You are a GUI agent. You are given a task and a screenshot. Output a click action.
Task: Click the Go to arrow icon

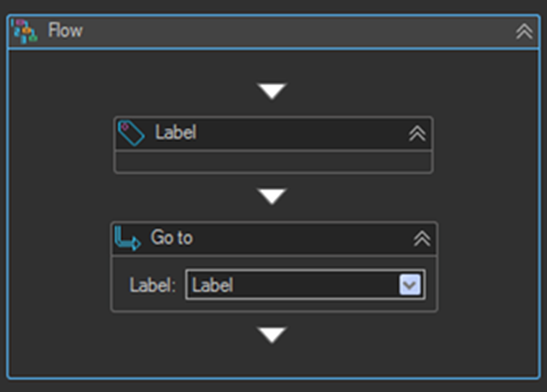tap(128, 238)
